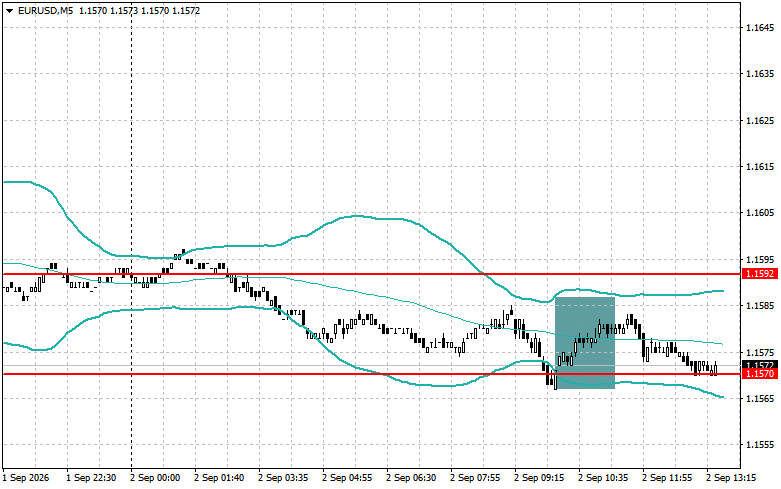The width and height of the screenshot is (781, 489).
Task: Click the 1.1555 price scale label
Action: coord(760,445)
